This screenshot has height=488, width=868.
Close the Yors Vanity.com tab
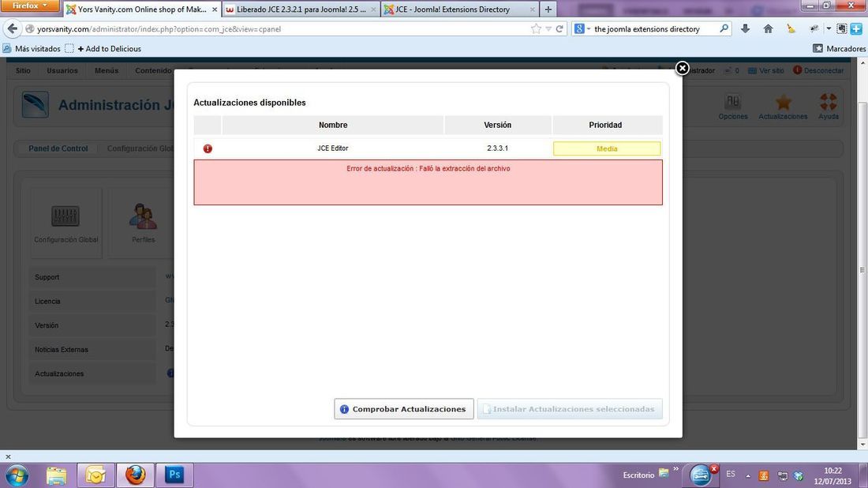pos(215,9)
